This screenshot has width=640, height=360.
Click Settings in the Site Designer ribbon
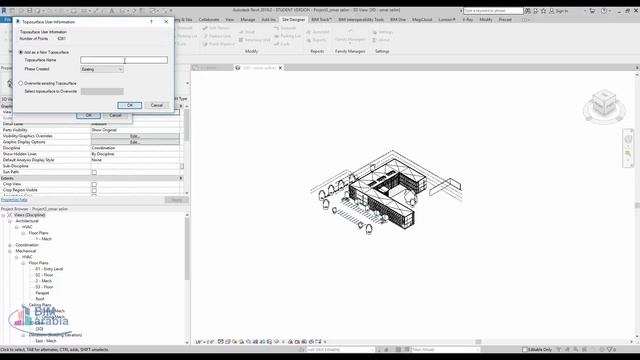coord(382,32)
